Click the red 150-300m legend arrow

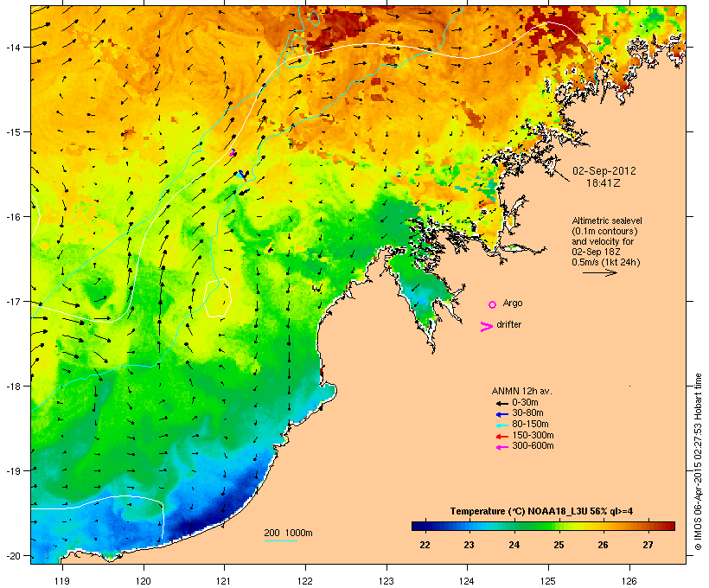502,437
